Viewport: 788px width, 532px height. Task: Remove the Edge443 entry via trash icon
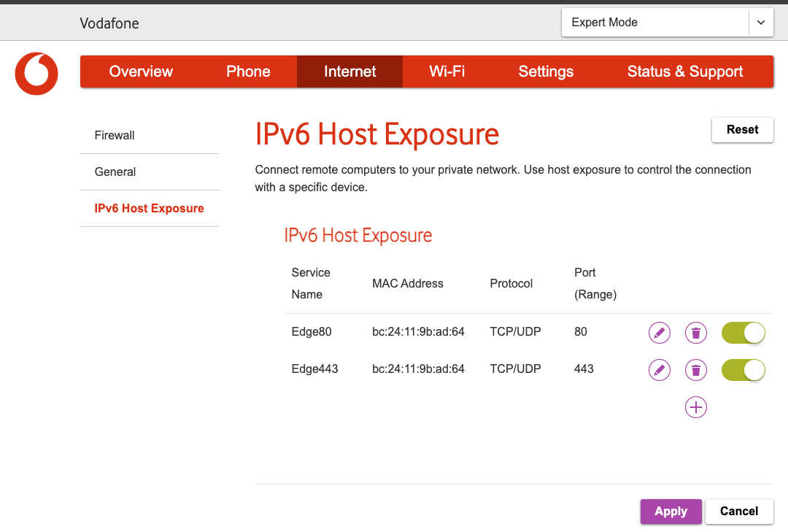tap(695, 370)
